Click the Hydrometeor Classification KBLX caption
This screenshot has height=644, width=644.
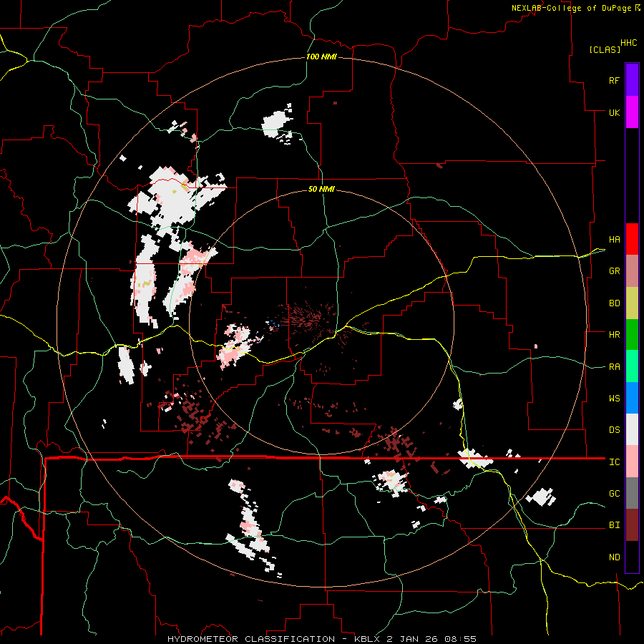point(322,639)
